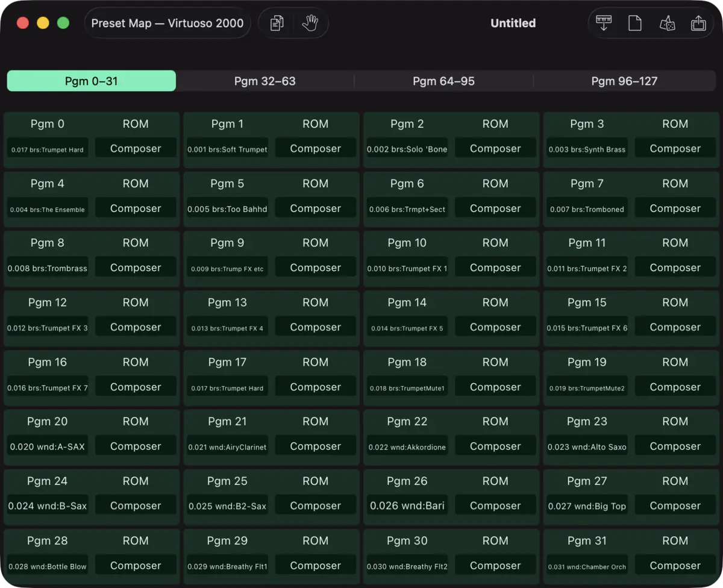
Task: Click preset 0.013 brs:Trumpet FX 4
Action: click(x=227, y=328)
